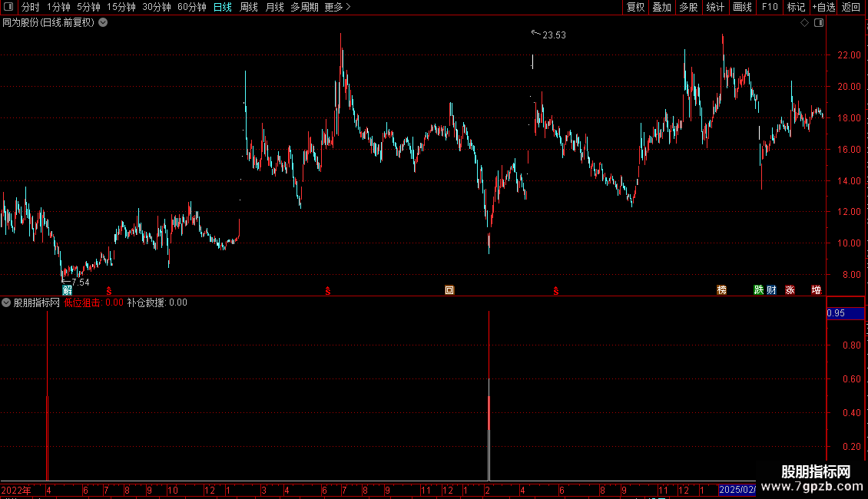Select the 日线 daily chart tab
Image resolution: width=868 pixels, height=499 pixels.
coord(223,7)
